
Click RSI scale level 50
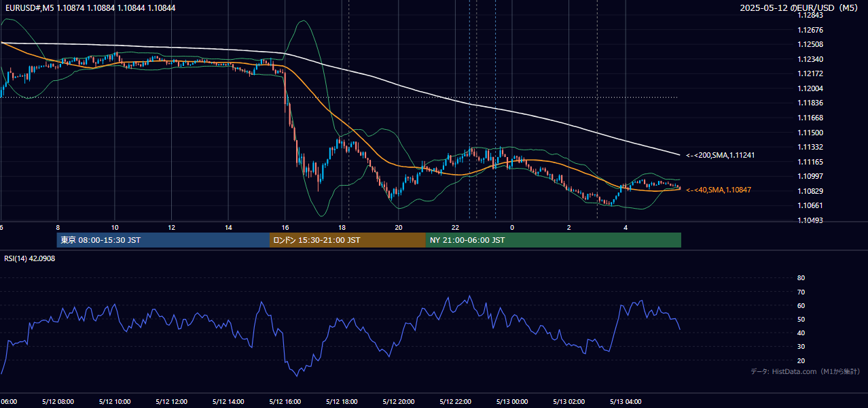(801, 319)
